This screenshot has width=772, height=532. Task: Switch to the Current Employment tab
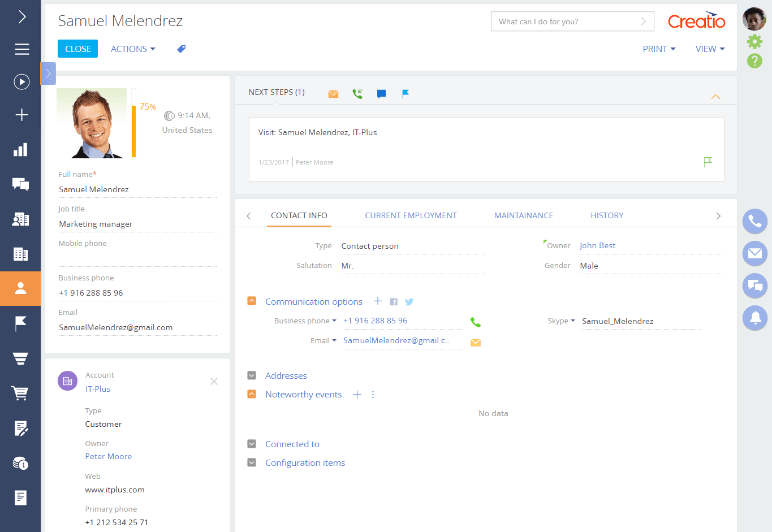(x=411, y=215)
